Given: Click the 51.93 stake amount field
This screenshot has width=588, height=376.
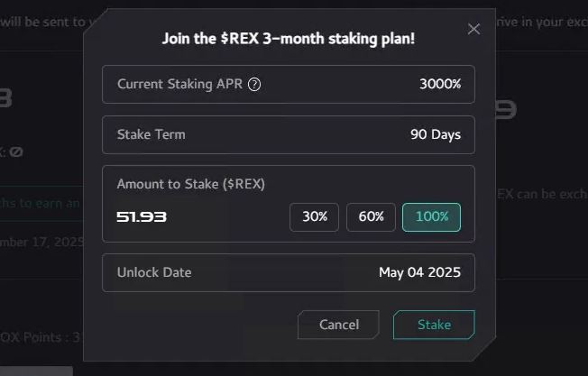Looking at the screenshot, I should (x=142, y=217).
